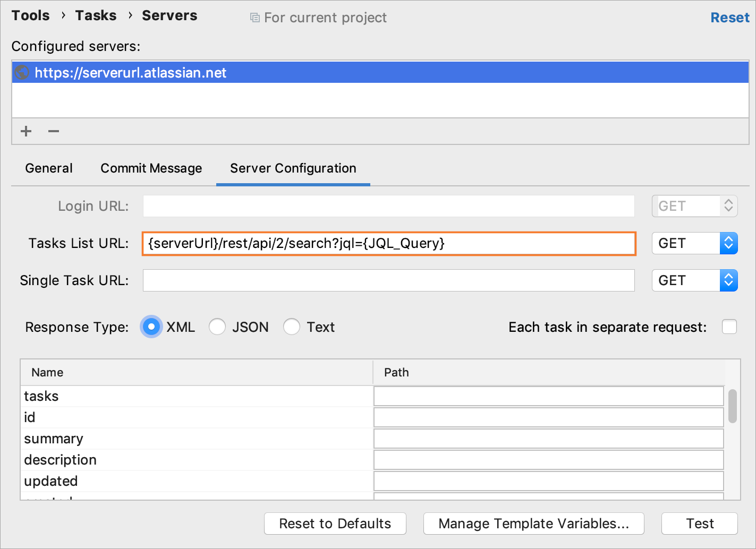Select the XML response type
The image size is (756, 549).
pyautogui.click(x=151, y=327)
